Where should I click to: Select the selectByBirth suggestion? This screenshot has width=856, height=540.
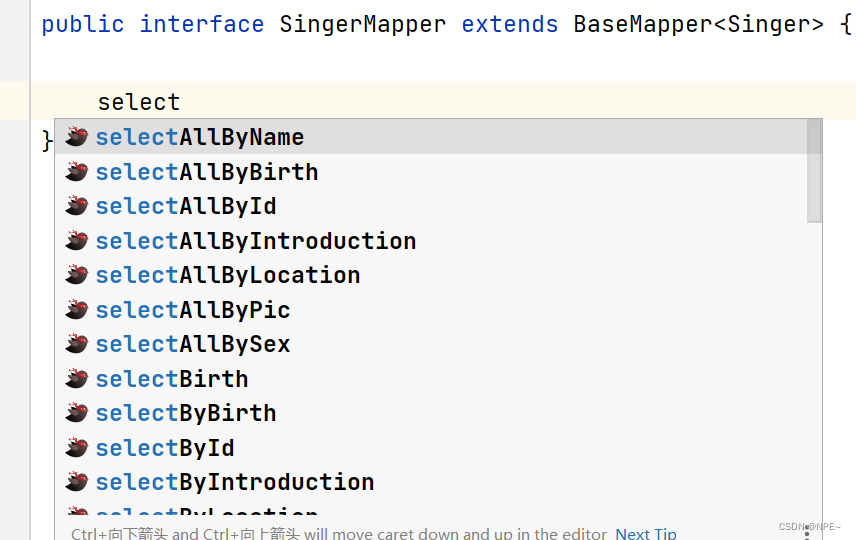(431, 413)
